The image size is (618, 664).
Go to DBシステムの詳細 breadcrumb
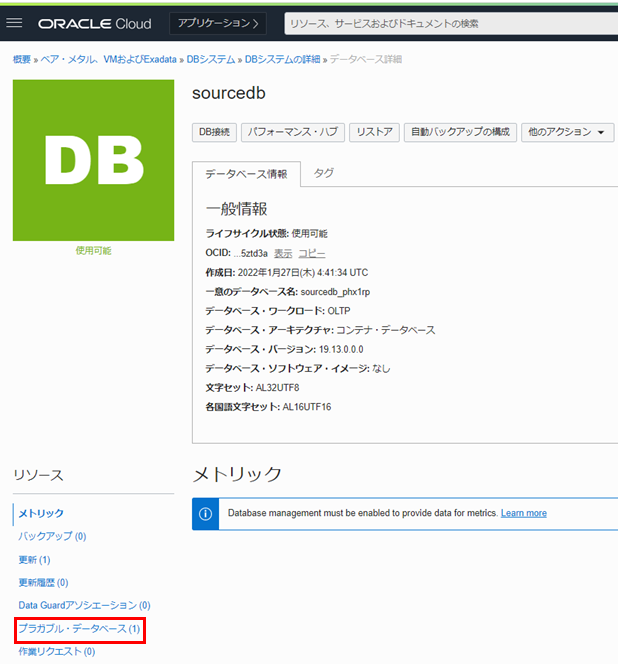(x=282, y=60)
